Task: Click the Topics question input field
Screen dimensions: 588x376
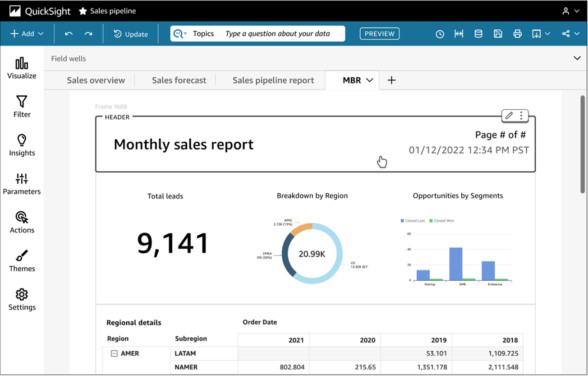Action: pyautogui.click(x=277, y=34)
